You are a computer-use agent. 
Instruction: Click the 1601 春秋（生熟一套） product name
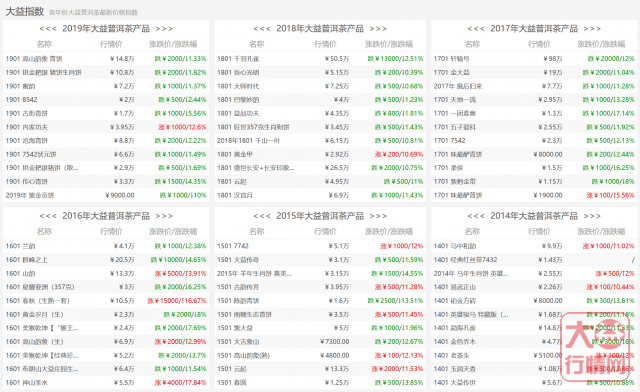click(x=38, y=301)
